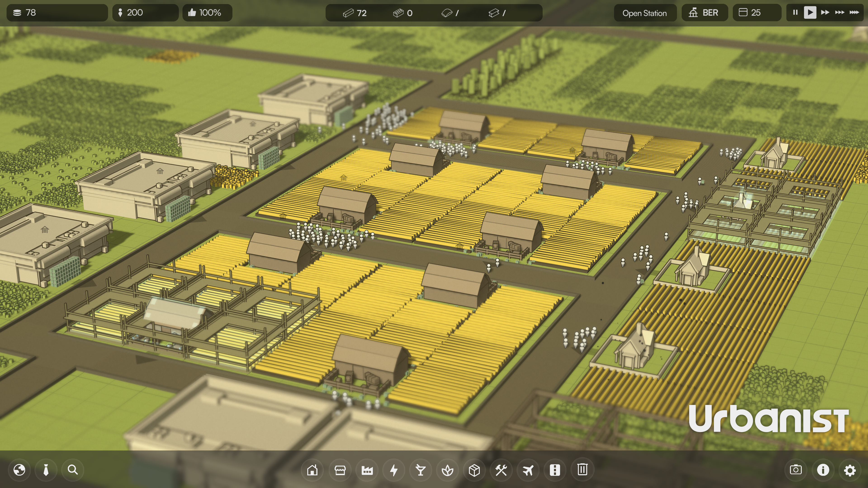Click the Open Station button

click(x=645, y=13)
